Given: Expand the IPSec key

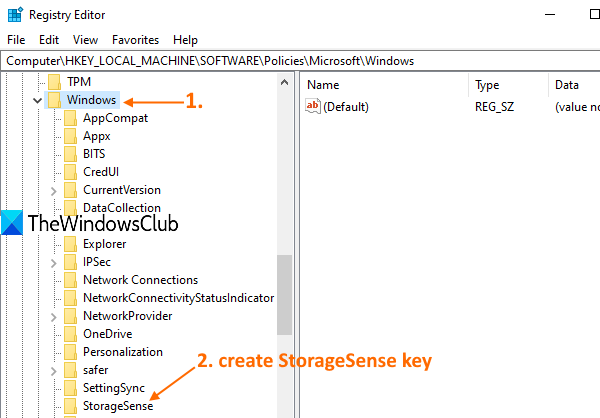Looking at the screenshot, I should coord(53,262).
